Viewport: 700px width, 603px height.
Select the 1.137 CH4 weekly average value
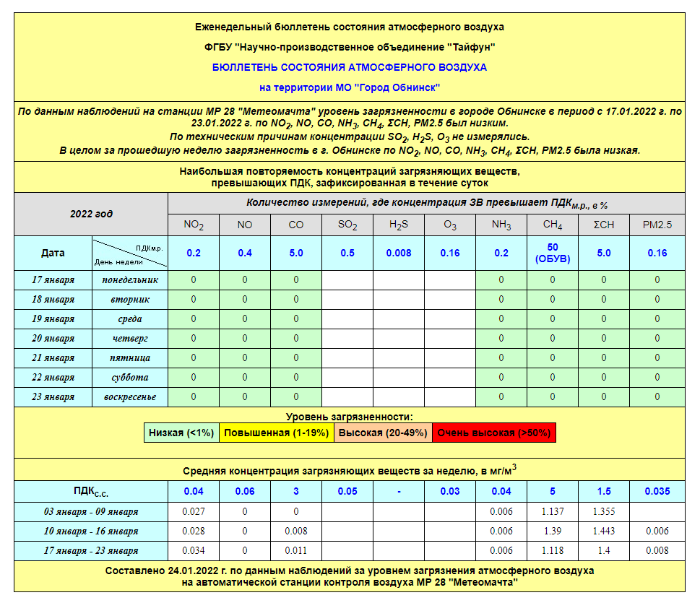[553, 512]
